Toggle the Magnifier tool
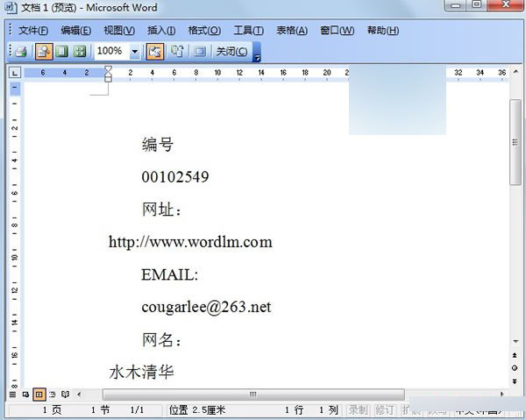The width and height of the screenshot is (526, 420). click(x=44, y=52)
